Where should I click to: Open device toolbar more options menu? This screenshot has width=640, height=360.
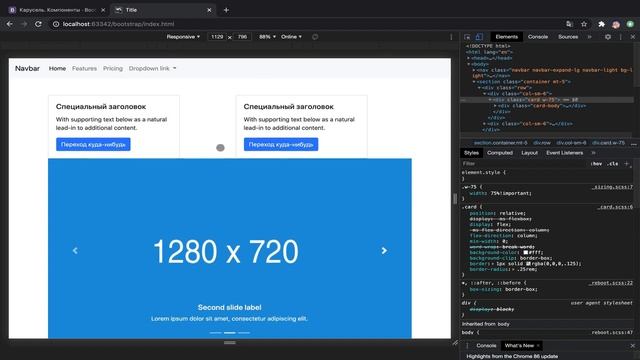(x=451, y=37)
